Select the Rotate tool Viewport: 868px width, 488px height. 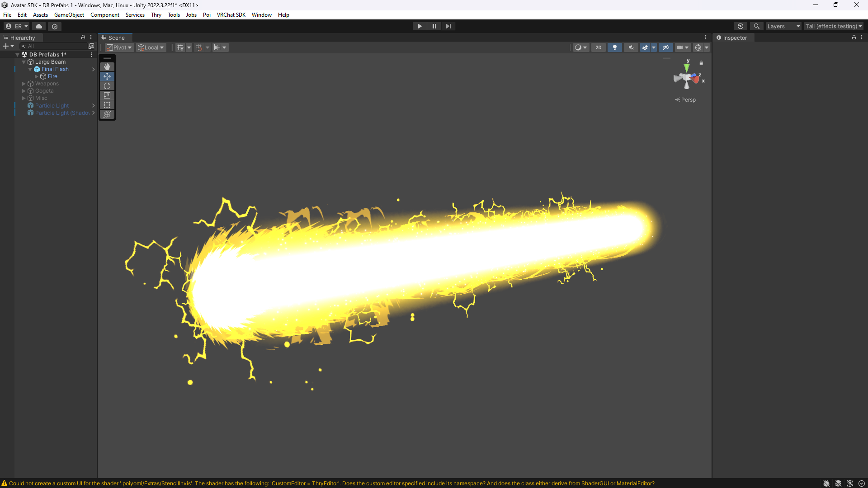point(107,86)
